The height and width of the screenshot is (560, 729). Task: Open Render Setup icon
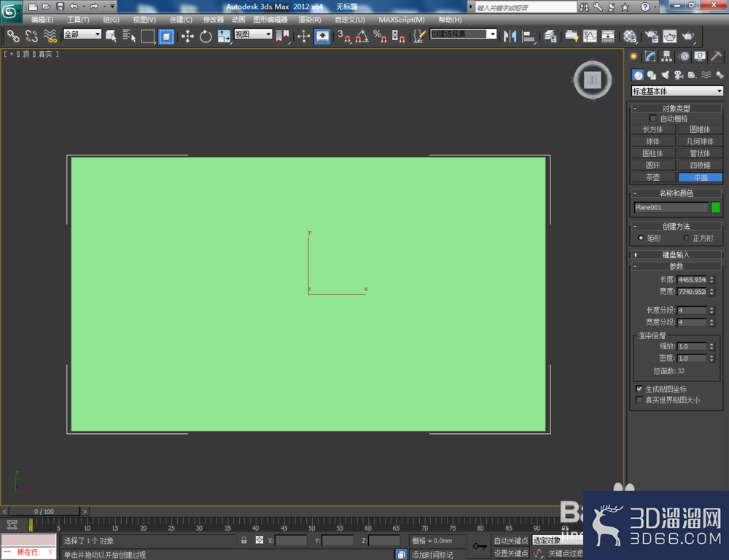tap(651, 36)
